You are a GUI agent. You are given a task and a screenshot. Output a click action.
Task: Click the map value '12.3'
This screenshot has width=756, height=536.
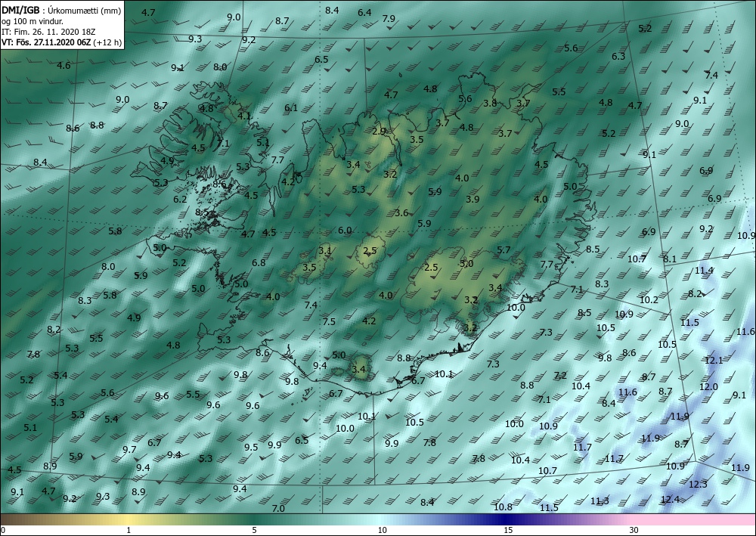click(698, 484)
